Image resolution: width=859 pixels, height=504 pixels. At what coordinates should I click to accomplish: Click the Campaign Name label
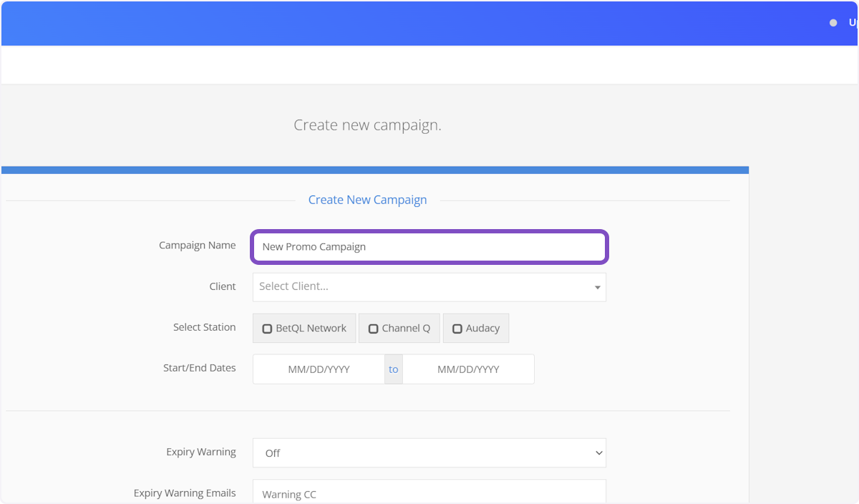[197, 246]
